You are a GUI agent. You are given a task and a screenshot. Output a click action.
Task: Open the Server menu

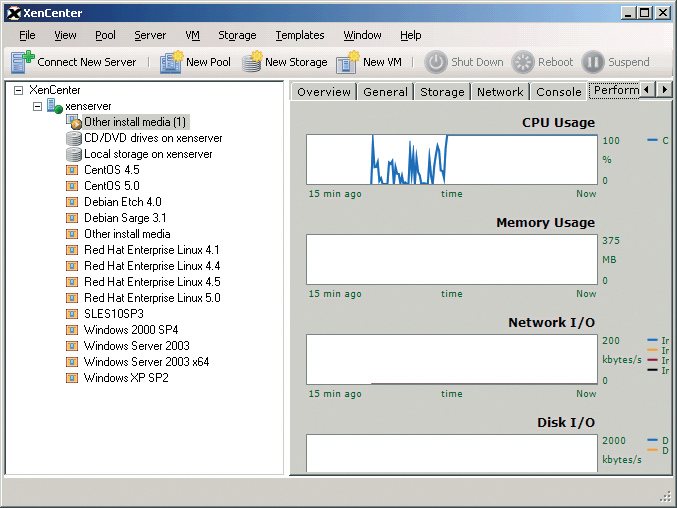point(150,35)
